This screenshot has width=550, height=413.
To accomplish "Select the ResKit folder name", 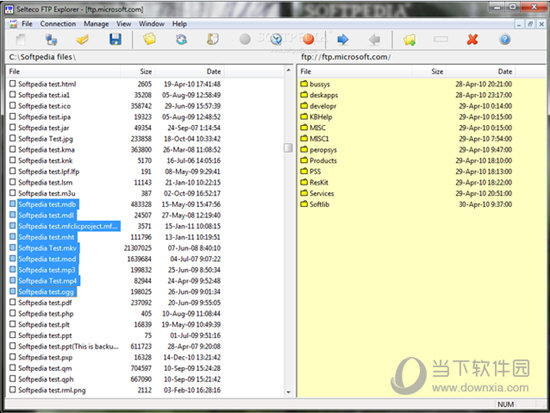I will pyautogui.click(x=319, y=182).
